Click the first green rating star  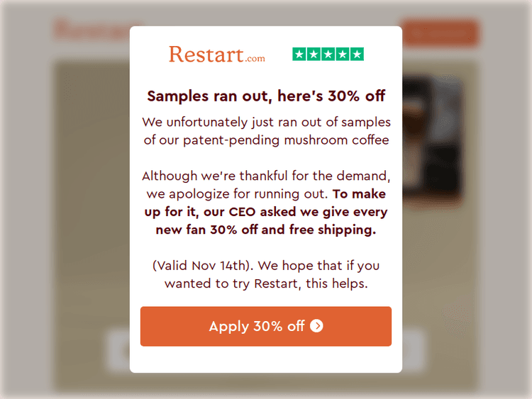click(x=299, y=54)
